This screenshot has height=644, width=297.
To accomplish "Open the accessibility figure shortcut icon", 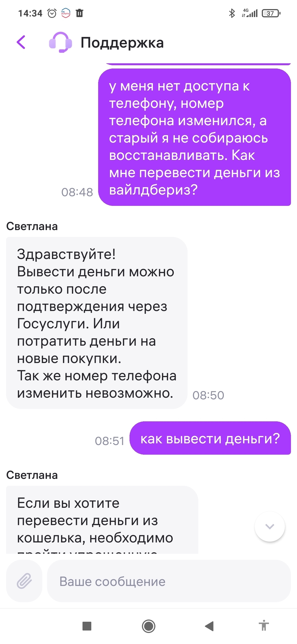I will click(264, 626).
